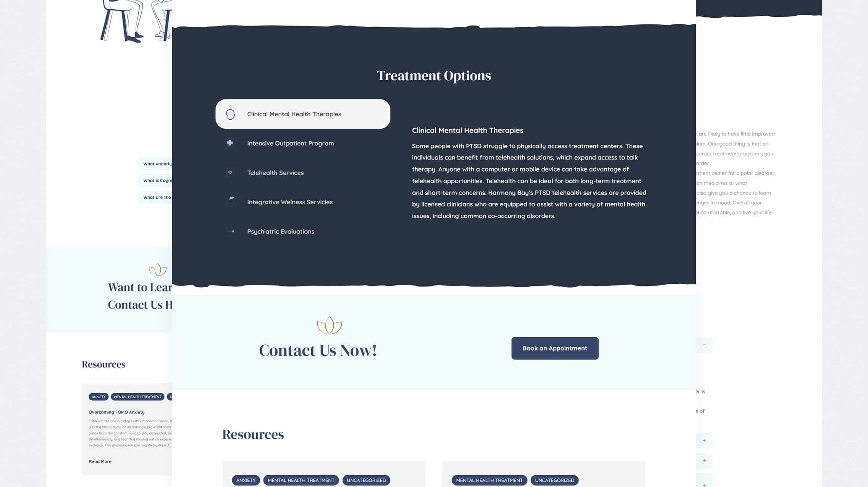Click Book an Appointment button
868x487 pixels.
[554, 348]
